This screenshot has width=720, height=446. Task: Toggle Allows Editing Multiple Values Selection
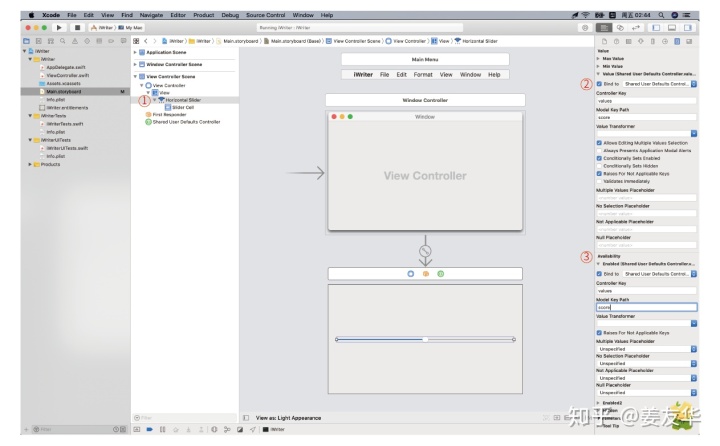click(599, 143)
